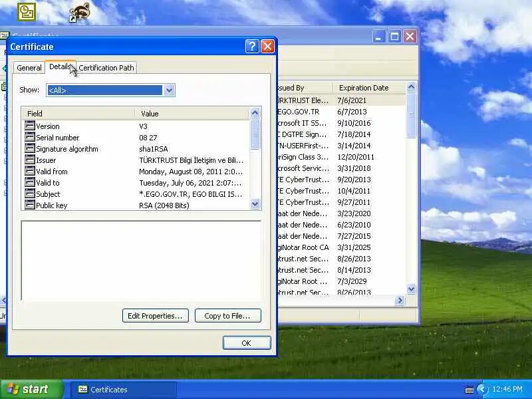This screenshot has width=532, height=399.
Task: Click the Field column header
Action: click(78, 113)
